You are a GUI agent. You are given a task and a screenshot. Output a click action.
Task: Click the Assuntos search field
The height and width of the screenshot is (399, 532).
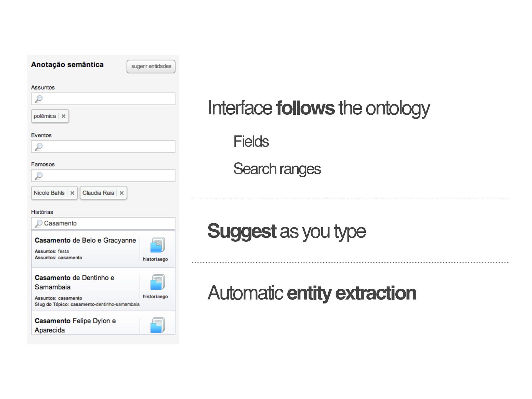(108, 99)
